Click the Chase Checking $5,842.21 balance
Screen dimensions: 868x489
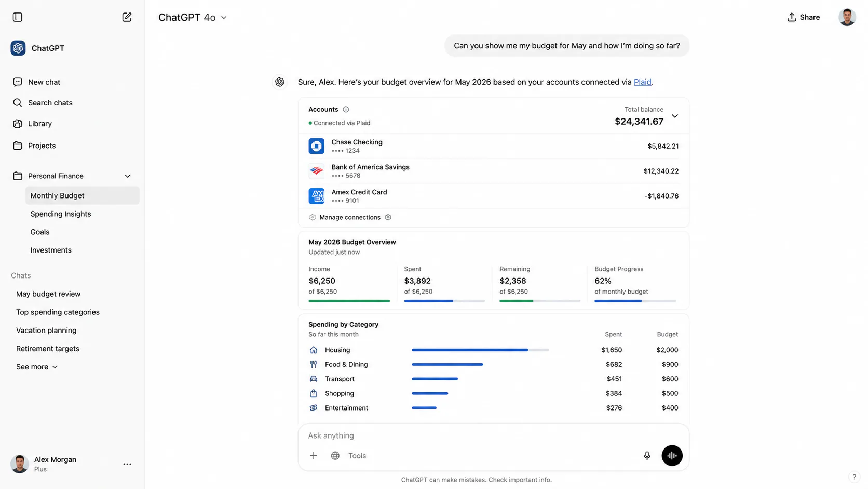(663, 147)
